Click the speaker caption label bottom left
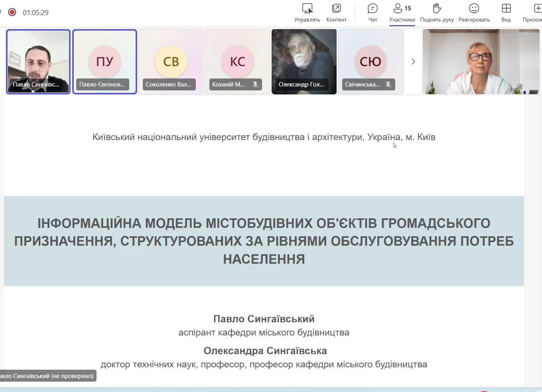The height and width of the screenshot is (392, 542). point(48,376)
